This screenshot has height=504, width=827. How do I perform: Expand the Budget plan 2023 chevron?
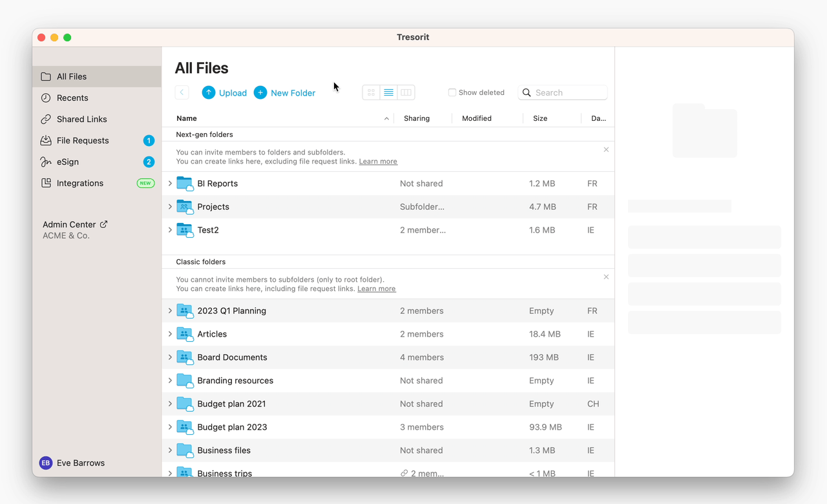170,427
